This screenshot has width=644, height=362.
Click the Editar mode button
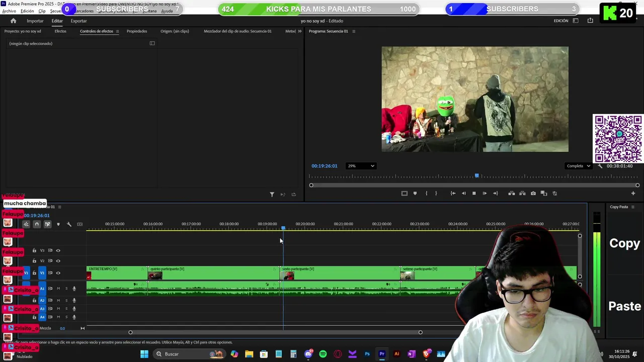57,21
